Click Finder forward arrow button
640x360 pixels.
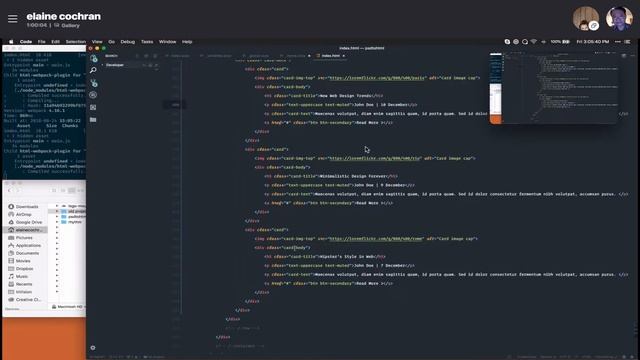pos(18,190)
